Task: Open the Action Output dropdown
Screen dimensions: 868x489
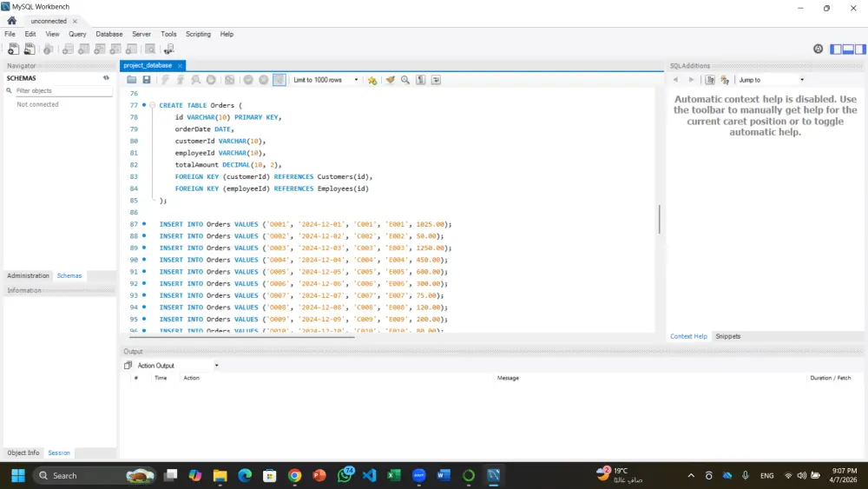Action: click(x=177, y=366)
